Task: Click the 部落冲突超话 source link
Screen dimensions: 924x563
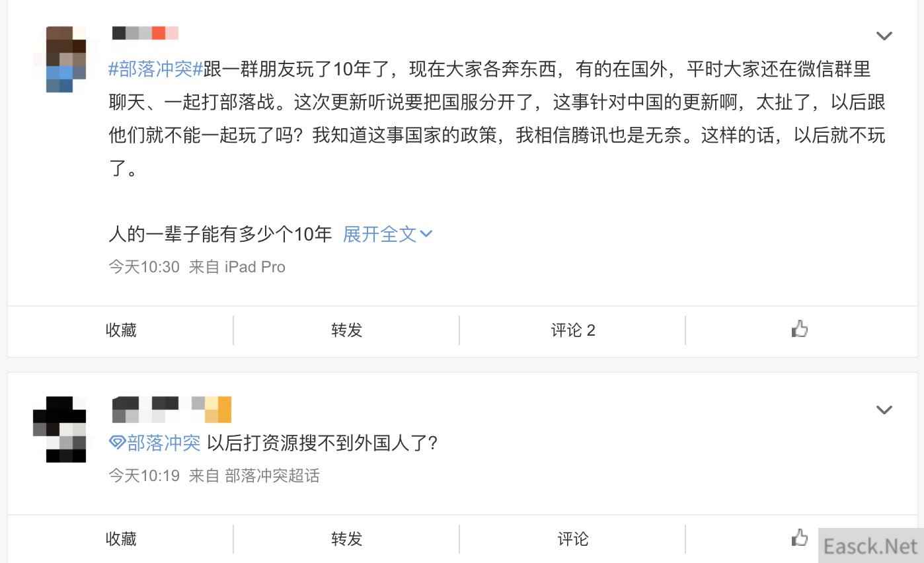Action: click(272, 476)
